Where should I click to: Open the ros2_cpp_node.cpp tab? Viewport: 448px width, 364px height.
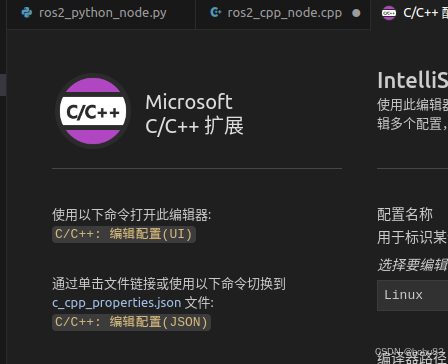[x=283, y=13]
